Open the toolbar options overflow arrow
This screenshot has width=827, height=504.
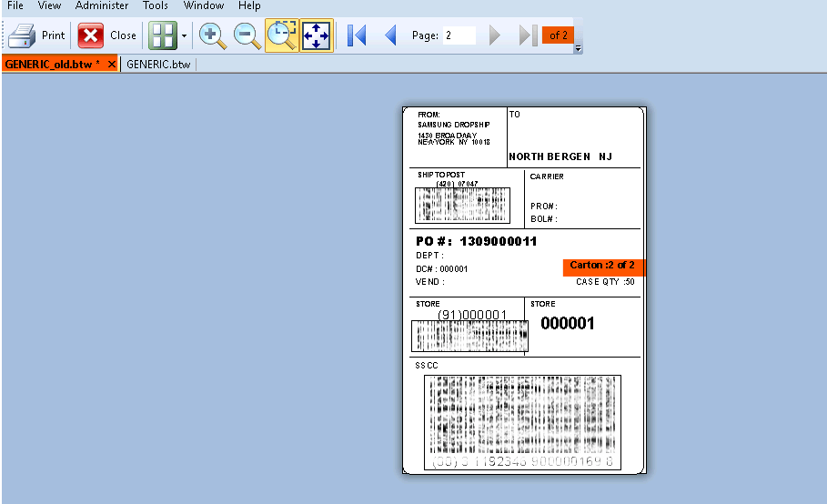tap(578, 48)
